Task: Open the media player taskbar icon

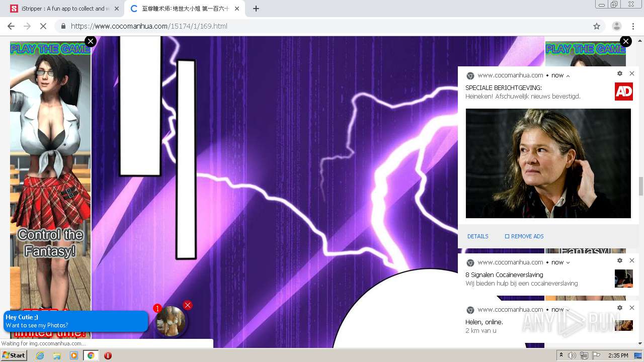Action: [74, 355]
